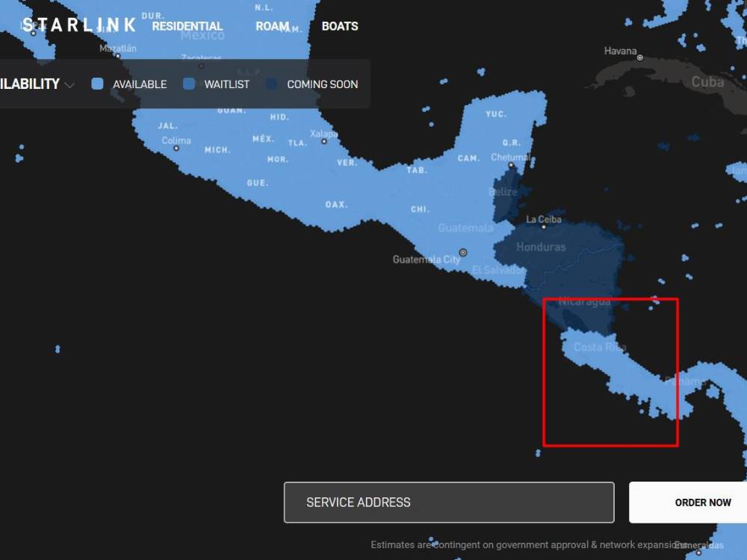Collapse the Availability filter selector
This screenshot has height=560, width=747.
point(69,84)
